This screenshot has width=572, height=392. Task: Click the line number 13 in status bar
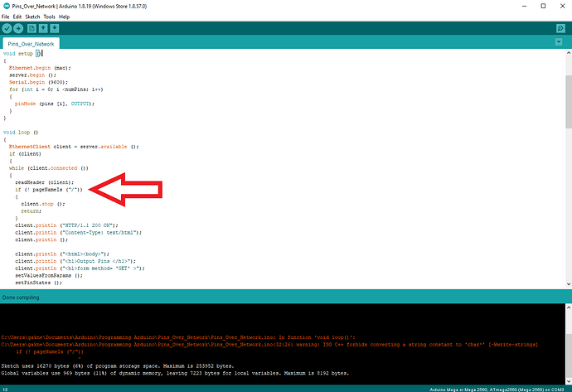5,390
